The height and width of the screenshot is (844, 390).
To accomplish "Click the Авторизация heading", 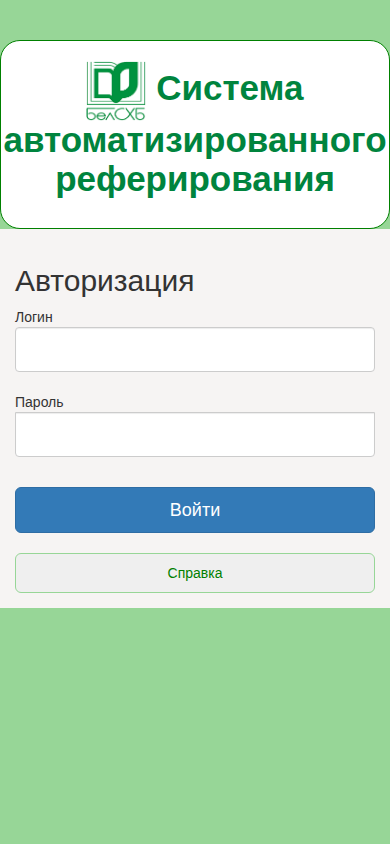I will pos(104,281).
